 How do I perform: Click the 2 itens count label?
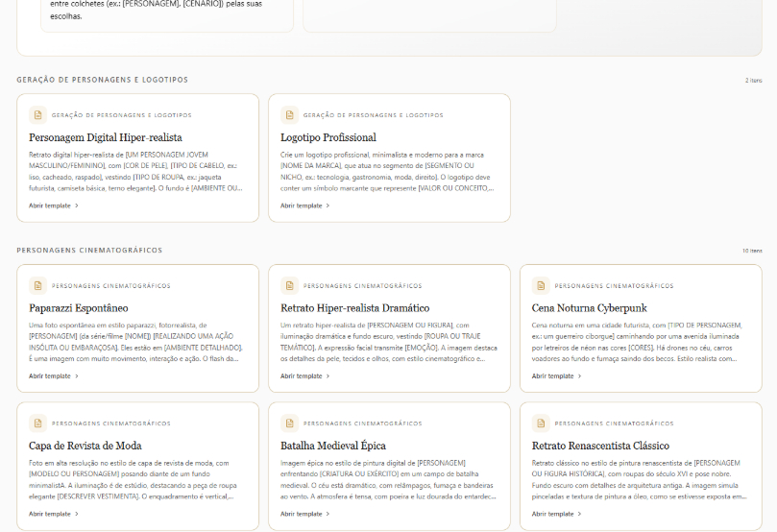click(754, 81)
